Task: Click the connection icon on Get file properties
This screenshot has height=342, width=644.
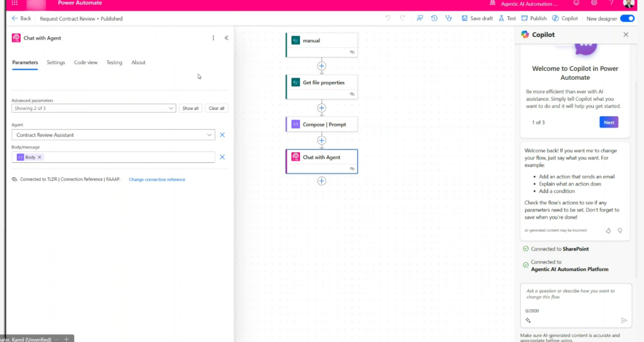Action: pyautogui.click(x=352, y=94)
